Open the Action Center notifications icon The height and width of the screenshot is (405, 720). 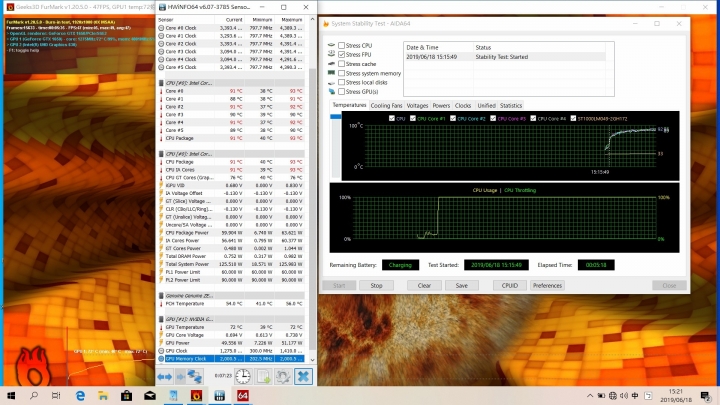(706, 396)
